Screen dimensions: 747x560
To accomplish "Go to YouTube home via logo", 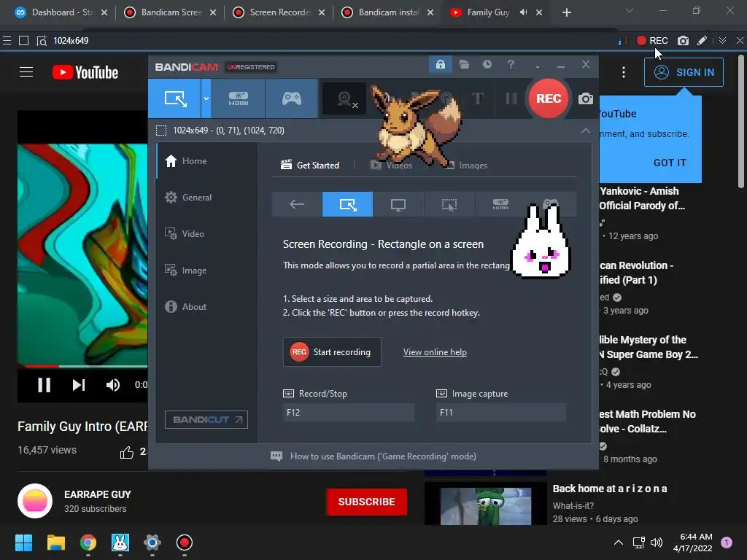I will [85, 72].
